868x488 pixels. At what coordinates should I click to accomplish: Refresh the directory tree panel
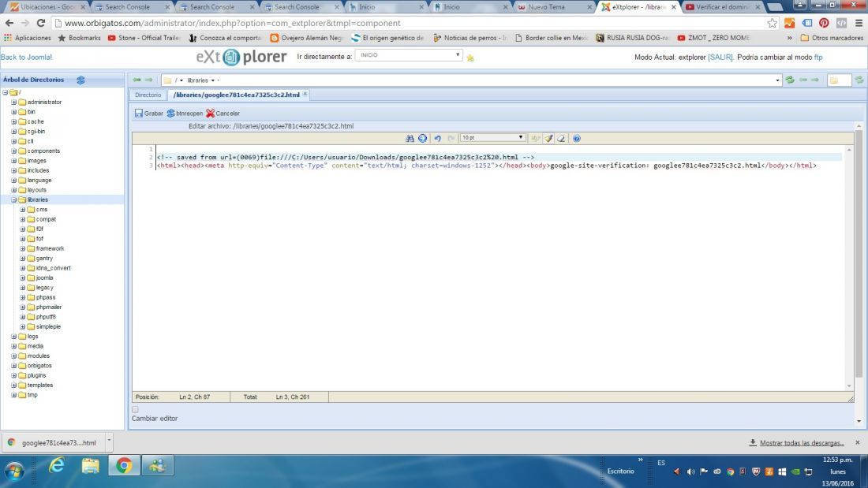point(80,80)
